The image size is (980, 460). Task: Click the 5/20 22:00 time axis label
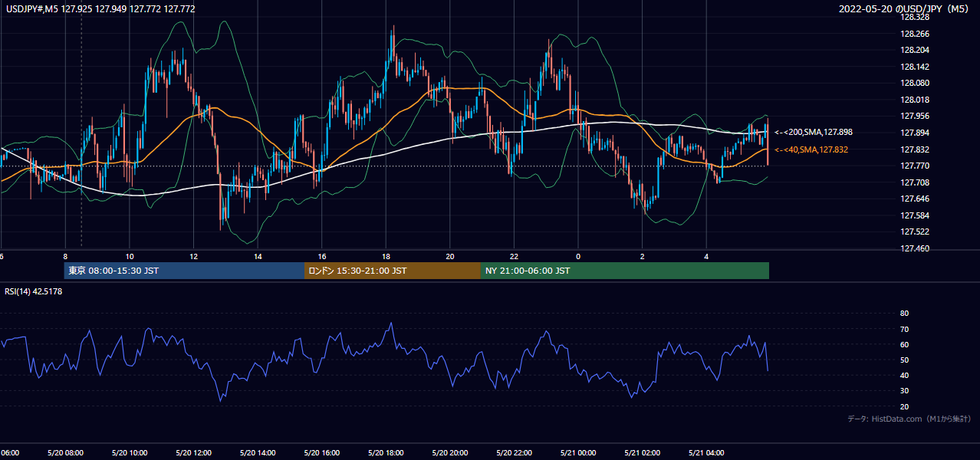click(514, 453)
